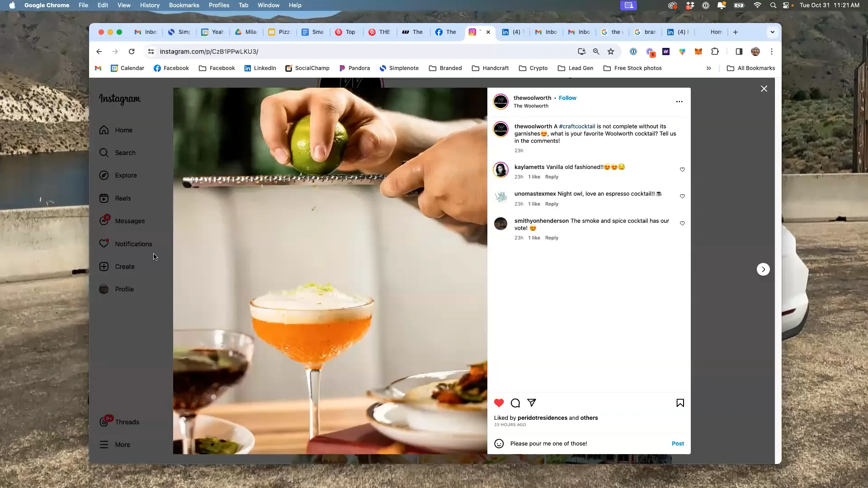Open Threads from the sidebar
This screenshot has width=868, height=488.
pyautogui.click(x=127, y=422)
